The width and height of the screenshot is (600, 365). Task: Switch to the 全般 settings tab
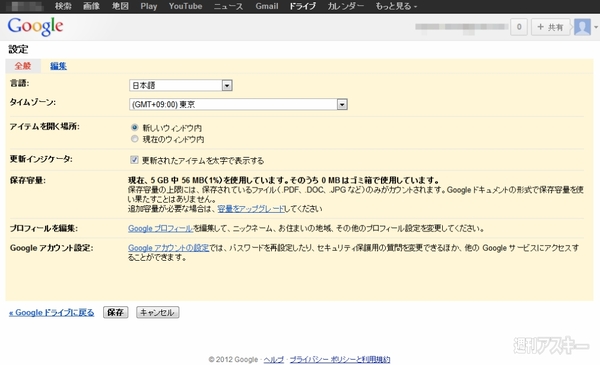click(23, 66)
